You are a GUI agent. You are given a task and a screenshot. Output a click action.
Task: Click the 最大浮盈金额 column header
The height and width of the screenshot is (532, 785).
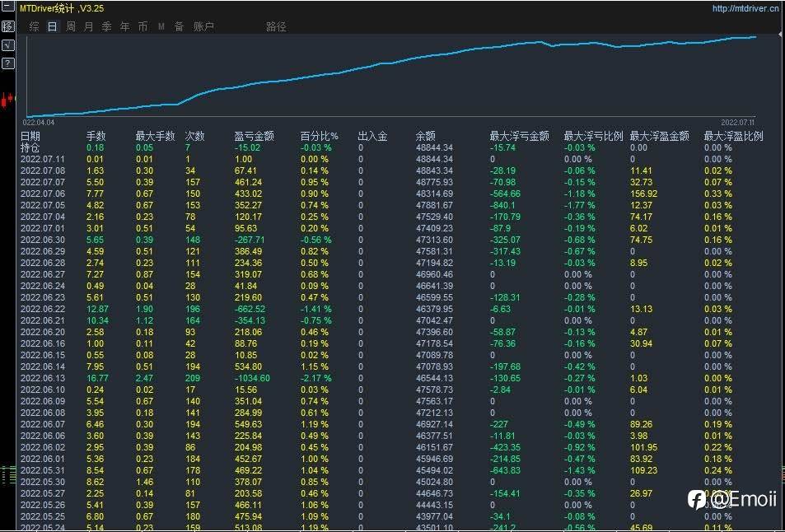tap(659, 136)
